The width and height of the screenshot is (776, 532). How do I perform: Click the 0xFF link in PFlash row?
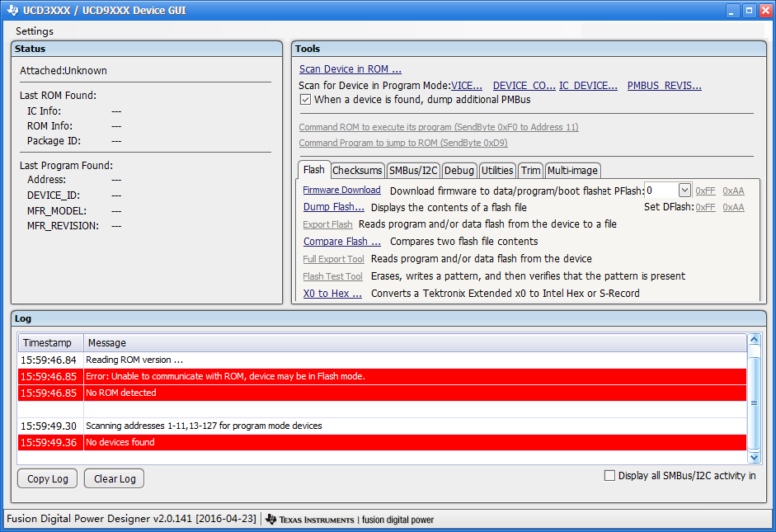705,191
